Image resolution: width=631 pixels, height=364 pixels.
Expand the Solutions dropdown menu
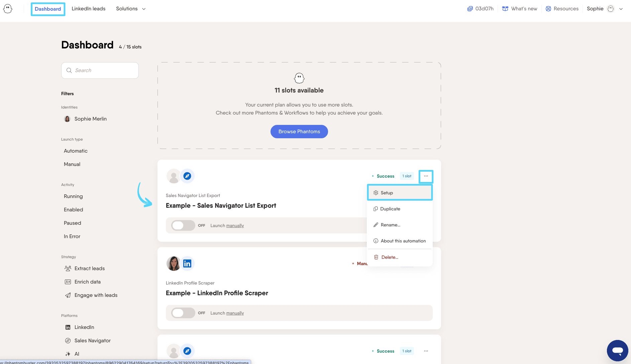coord(131,9)
